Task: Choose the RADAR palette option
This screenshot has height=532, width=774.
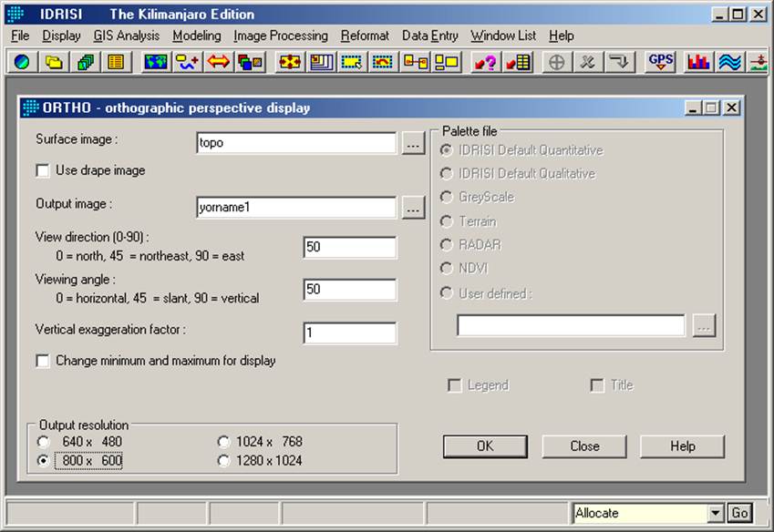Action: 446,244
